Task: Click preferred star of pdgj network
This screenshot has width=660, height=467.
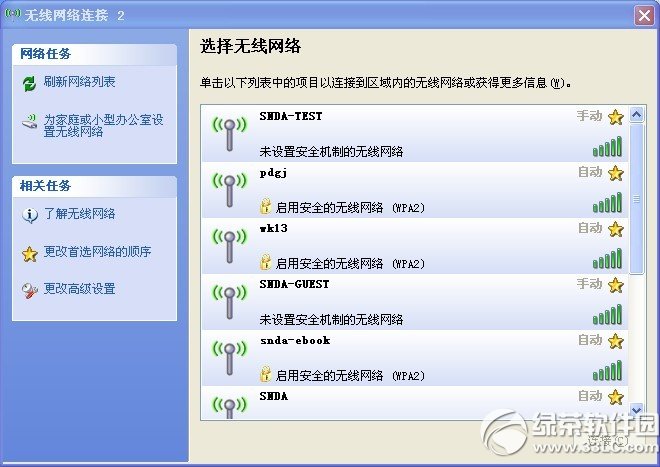Action: (x=615, y=173)
